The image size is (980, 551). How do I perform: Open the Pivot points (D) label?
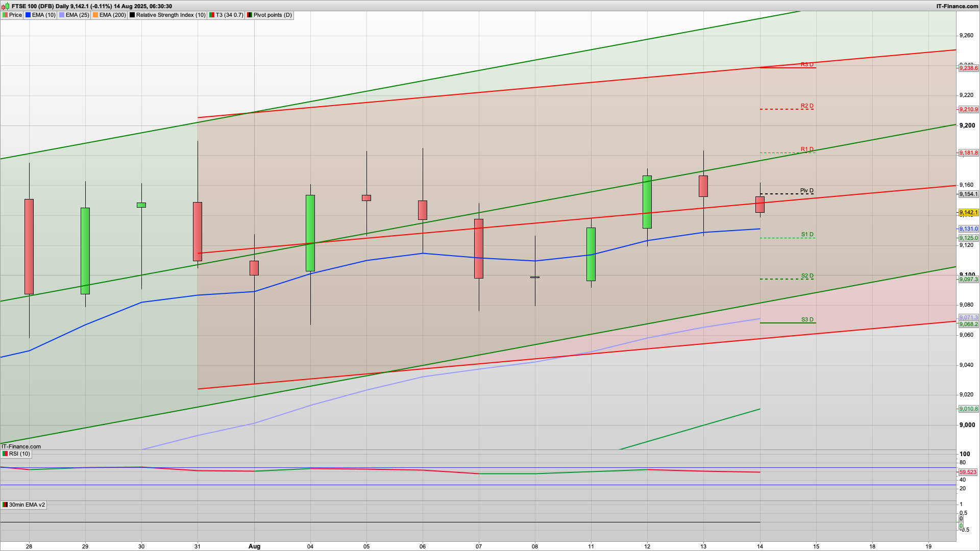[x=273, y=15]
